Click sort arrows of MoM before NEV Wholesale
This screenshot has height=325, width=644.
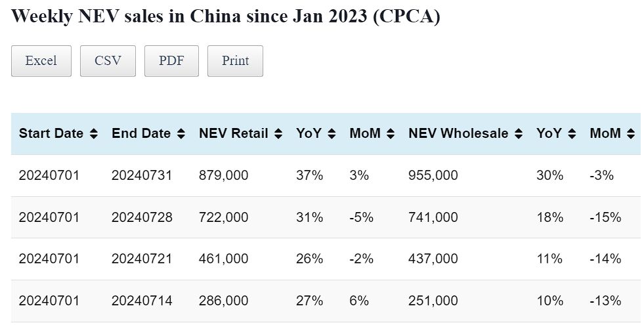(391, 134)
